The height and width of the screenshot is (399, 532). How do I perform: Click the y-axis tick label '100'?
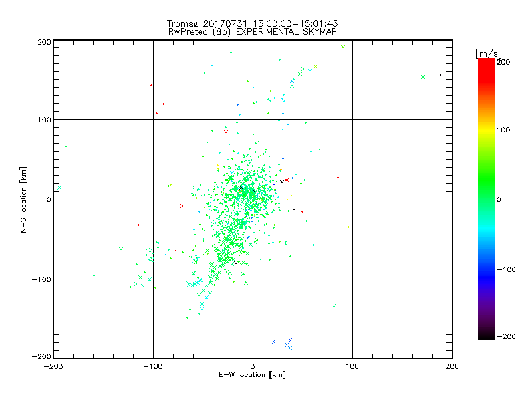tap(44, 120)
